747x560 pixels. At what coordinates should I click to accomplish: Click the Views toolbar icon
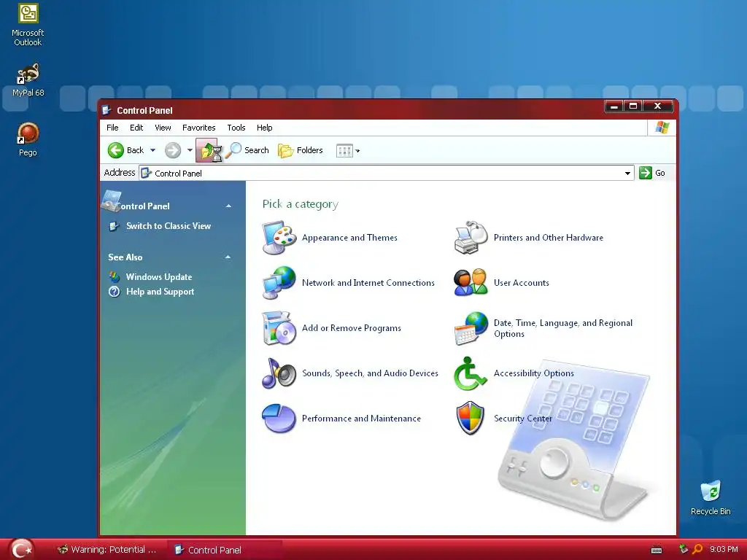tap(344, 150)
